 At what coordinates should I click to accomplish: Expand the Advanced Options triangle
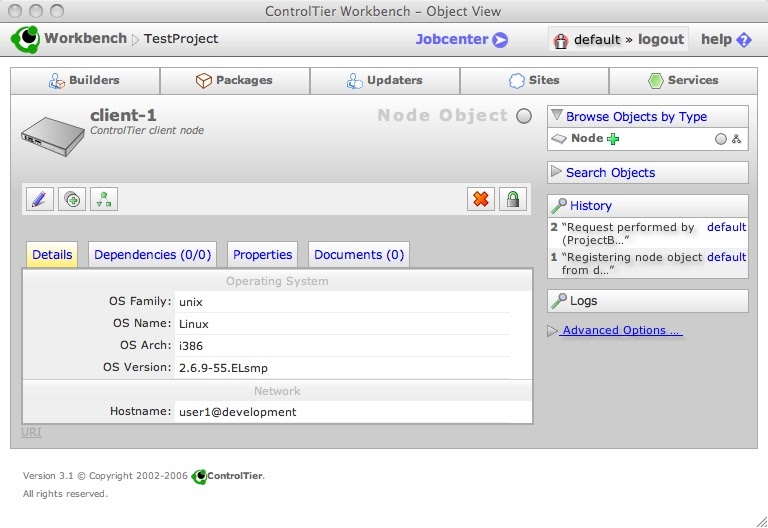pyautogui.click(x=552, y=331)
